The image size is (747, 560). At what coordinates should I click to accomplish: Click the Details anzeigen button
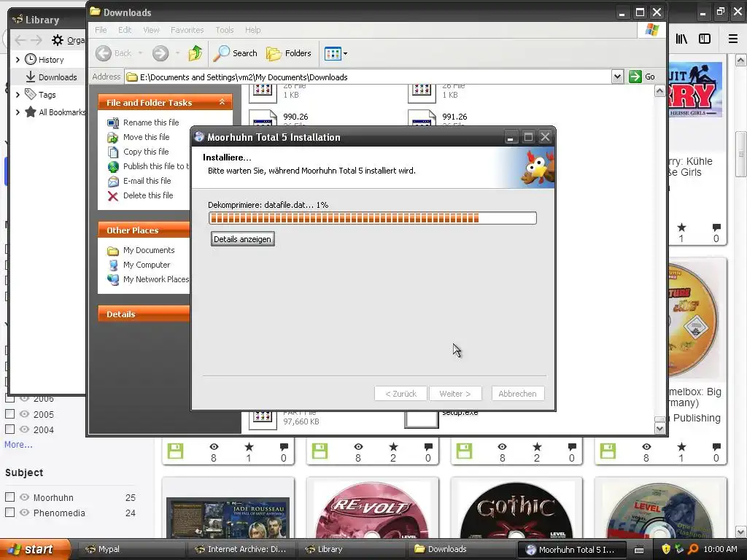pyautogui.click(x=242, y=239)
